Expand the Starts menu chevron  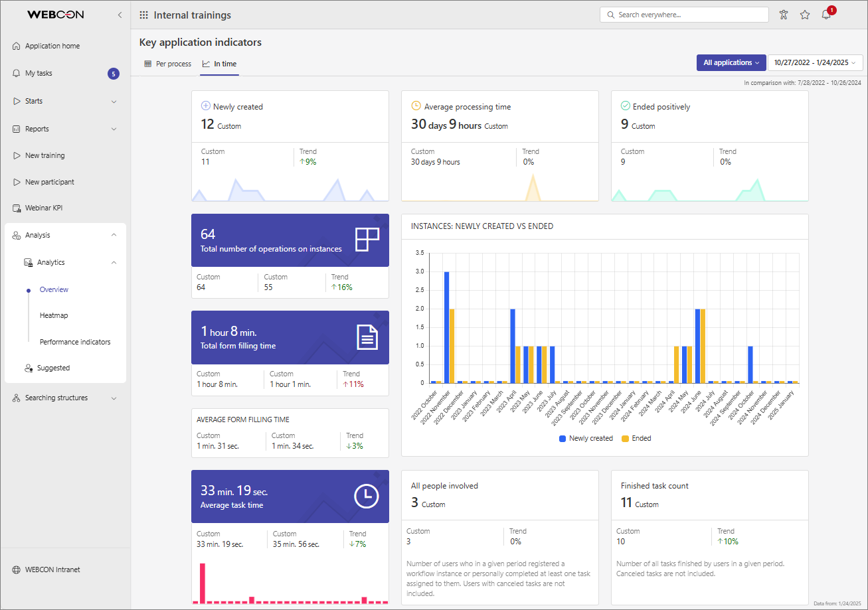tap(114, 102)
